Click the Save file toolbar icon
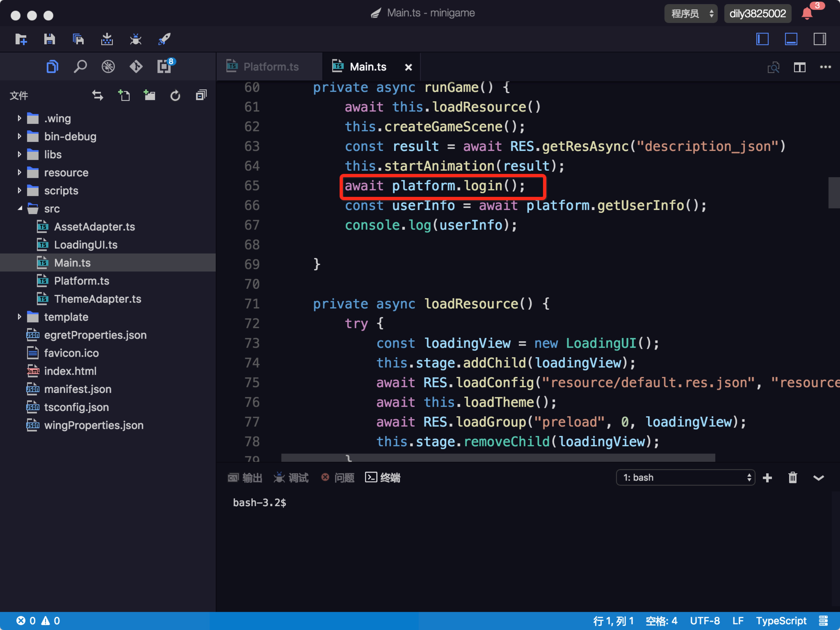Viewport: 840px width, 630px height. 49,39
